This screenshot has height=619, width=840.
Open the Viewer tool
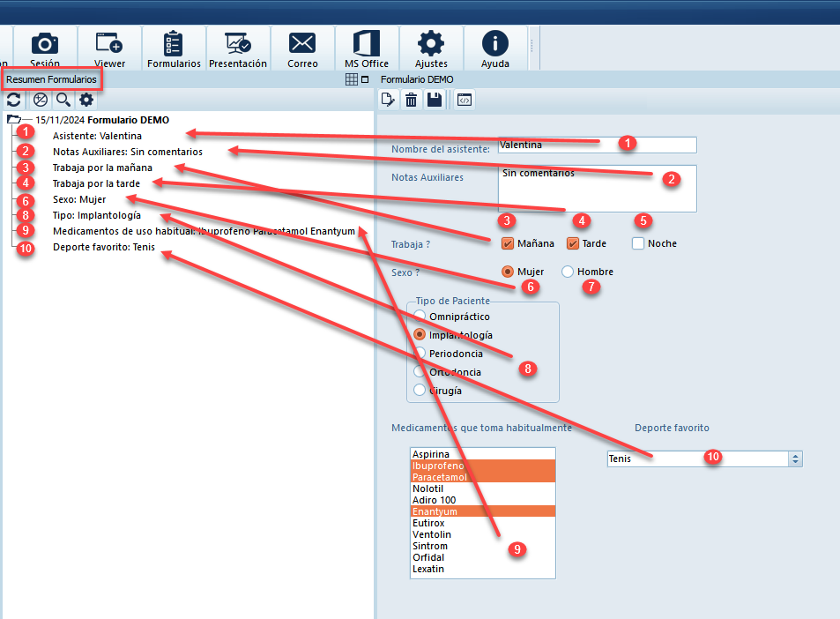pos(109,48)
